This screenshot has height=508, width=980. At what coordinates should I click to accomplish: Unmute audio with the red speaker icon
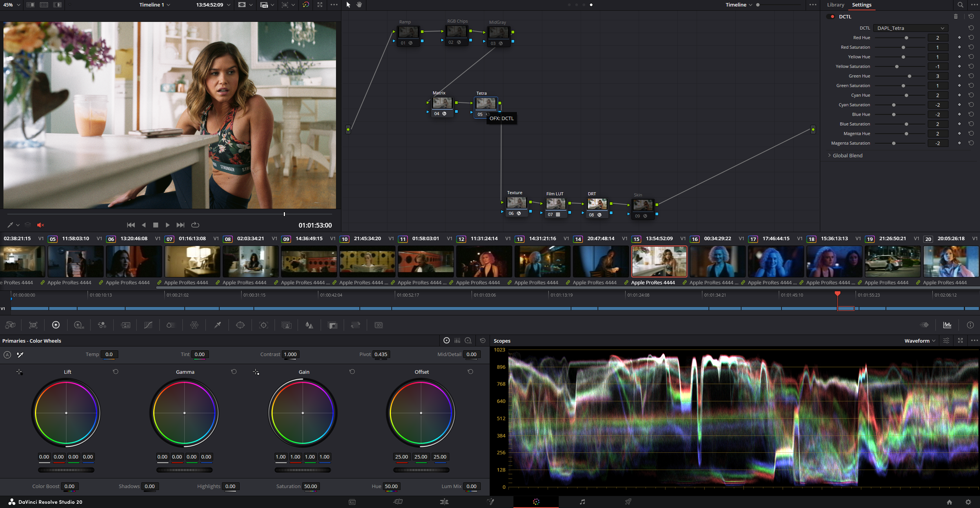[x=40, y=225]
